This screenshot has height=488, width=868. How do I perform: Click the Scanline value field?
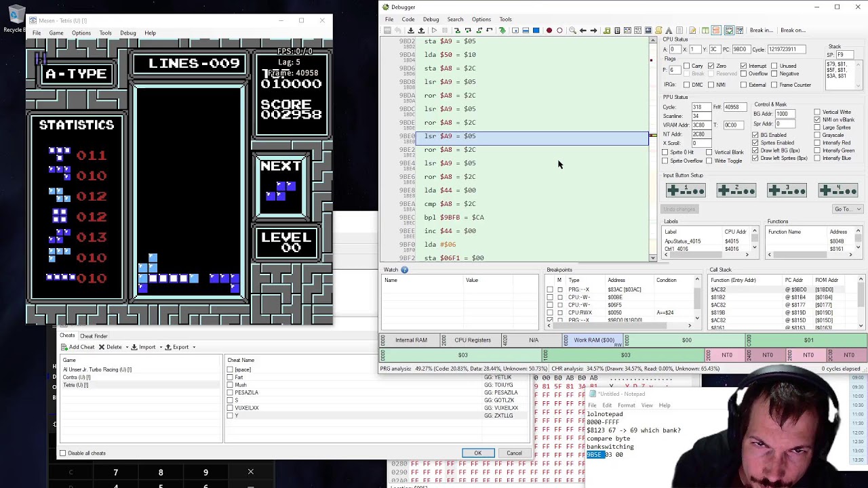pyautogui.click(x=701, y=116)
